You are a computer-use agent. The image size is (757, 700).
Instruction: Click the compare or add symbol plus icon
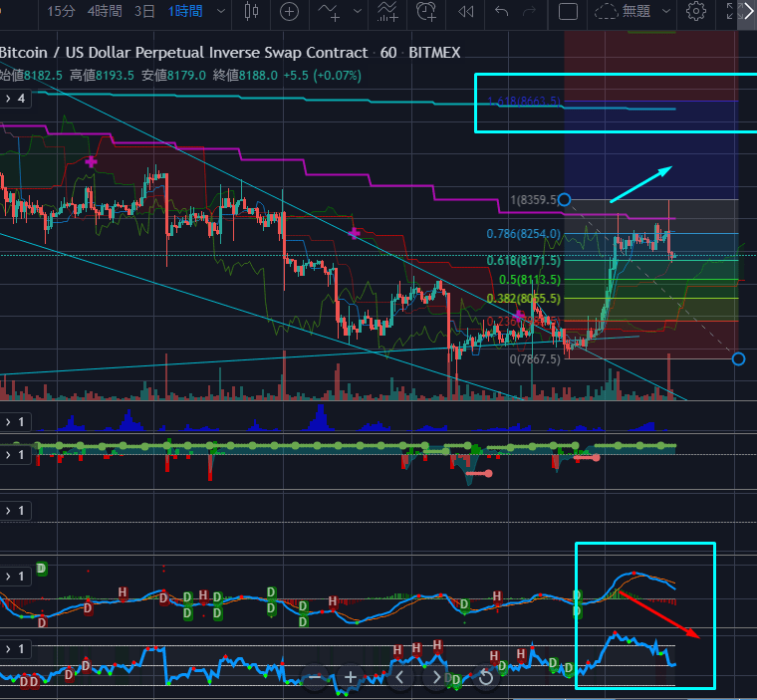tap(289, 11)
